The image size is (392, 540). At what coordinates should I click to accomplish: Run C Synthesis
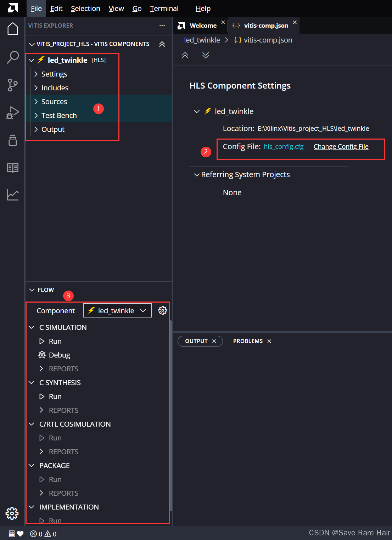[x=50, y=396]
